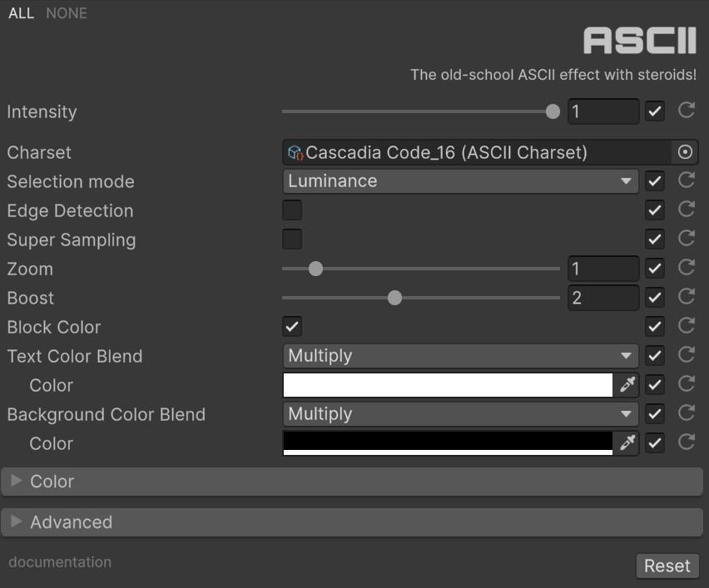709x588 pixels.
Task: Uncheck the Block Color checkbox
Action: coord(292,326)
